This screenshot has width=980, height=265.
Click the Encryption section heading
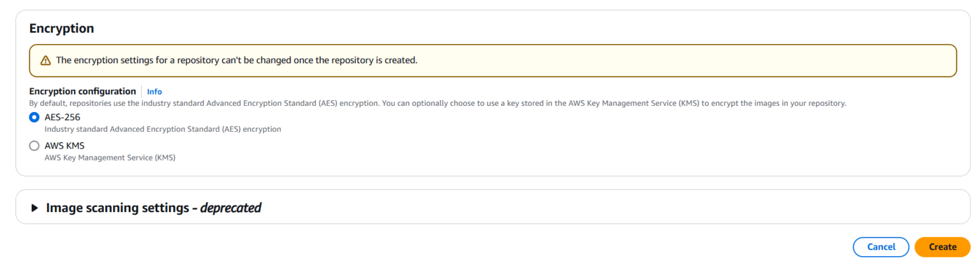point(62,29)
